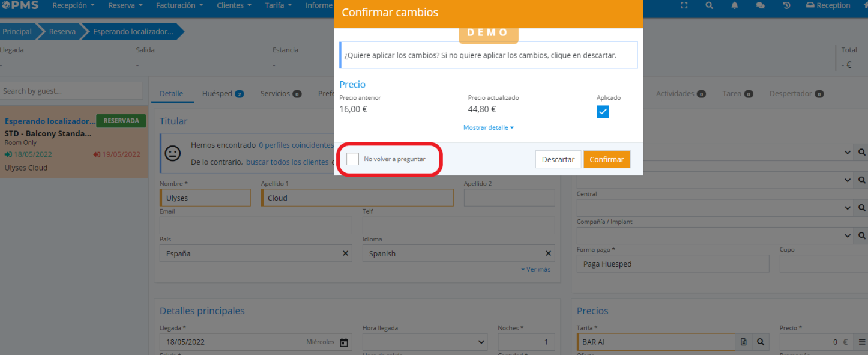The width and height of the screenshot is (868, 355).
Task: Enable the 'No volver a preguntar' checkbox
Action: pyautogui.click(x=352, y=159)
